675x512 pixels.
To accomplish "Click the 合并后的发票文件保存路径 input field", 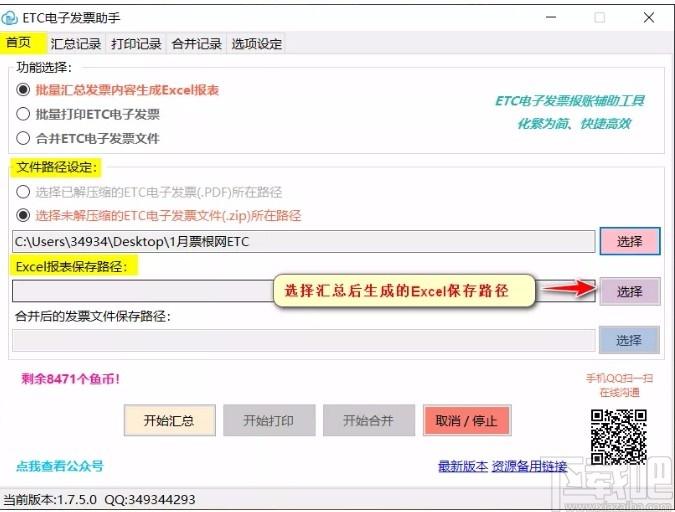I will tap(303, 340).
